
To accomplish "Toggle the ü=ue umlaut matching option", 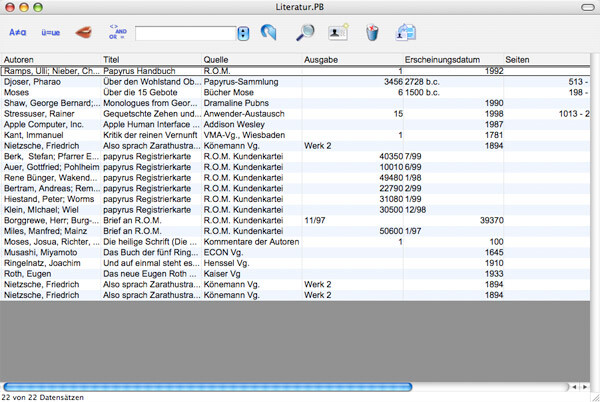I will pos(50,33).
